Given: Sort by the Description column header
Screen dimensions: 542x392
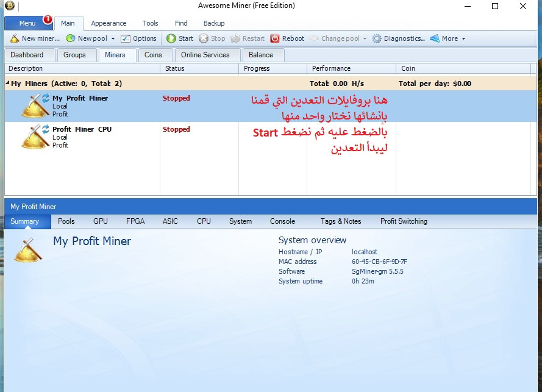Looking at the screenshot, I should pyautogui.click(x=82, y=68).
